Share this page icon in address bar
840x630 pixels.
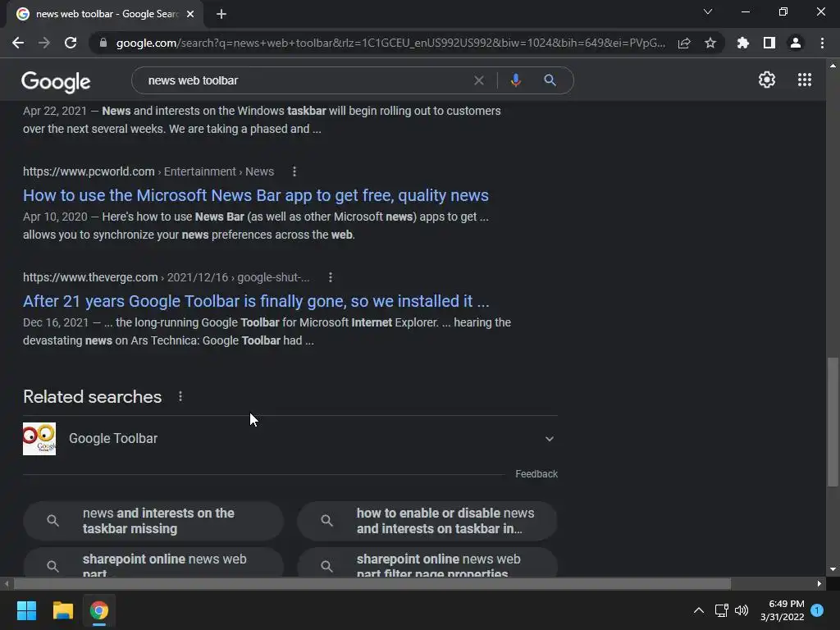coord(684,43)
